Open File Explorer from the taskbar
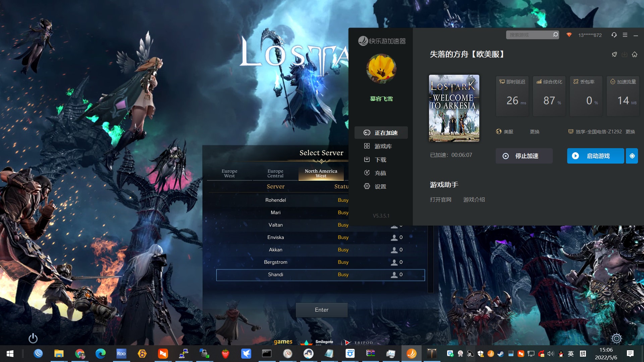This screenshot has height=362, width=644. click(x=59, y=353)
